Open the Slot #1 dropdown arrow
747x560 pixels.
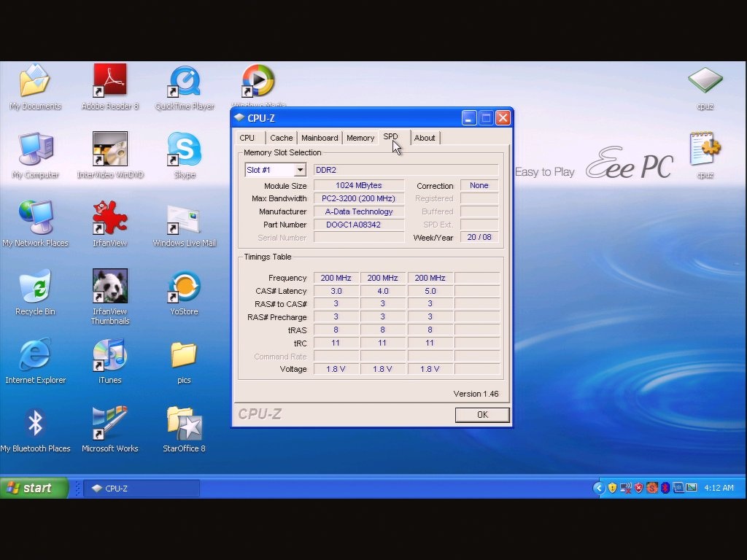(300, 170)
